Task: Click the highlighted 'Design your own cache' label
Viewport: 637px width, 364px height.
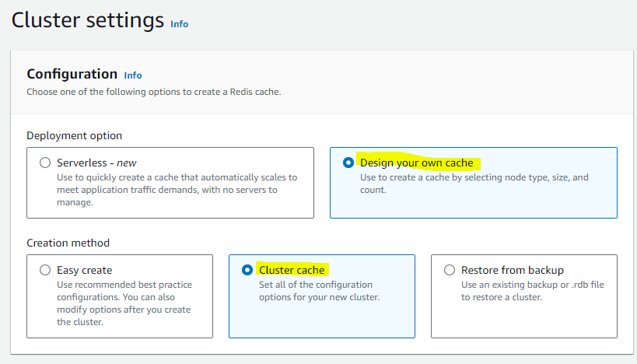Action: [417, 163]
